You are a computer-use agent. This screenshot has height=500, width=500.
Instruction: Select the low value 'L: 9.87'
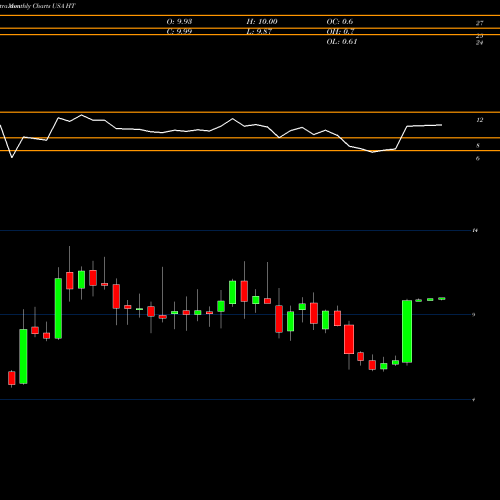259,32
